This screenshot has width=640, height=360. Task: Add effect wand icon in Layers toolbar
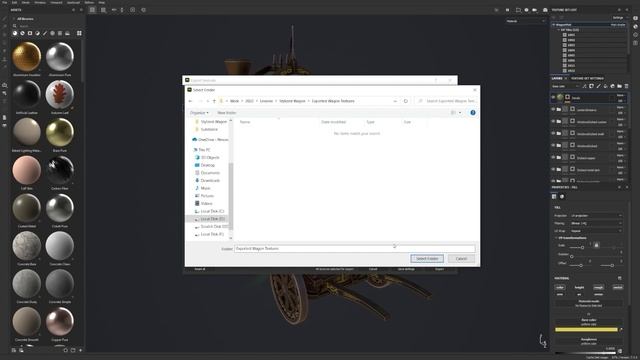(584, 86)
